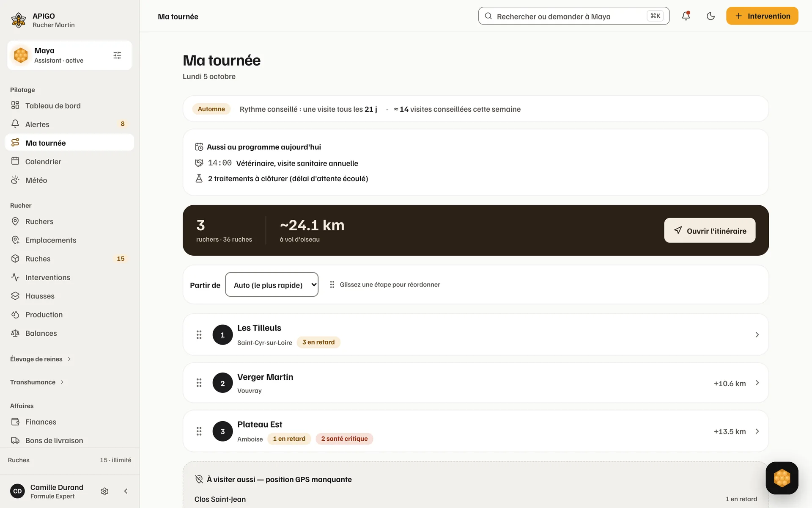Expand the Transhumance section
The image size is (812, 508).
pyautogui.click(x=37, y=382)
